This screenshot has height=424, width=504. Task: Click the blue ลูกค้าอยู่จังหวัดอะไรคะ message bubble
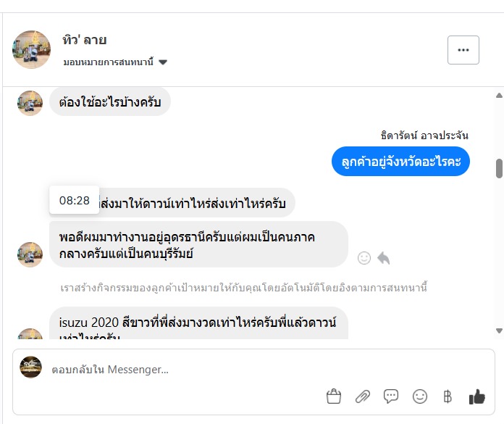tap(400, 162)
